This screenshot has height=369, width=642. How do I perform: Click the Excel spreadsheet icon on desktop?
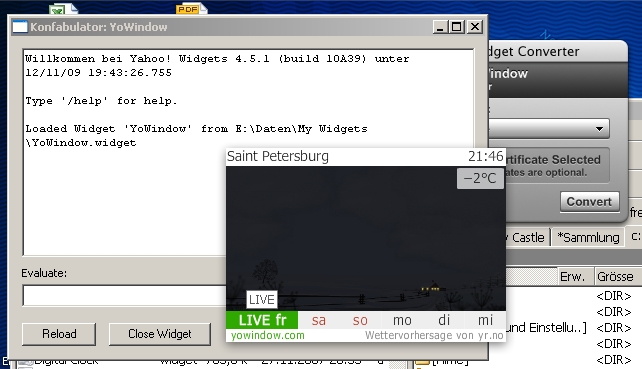click(62, 9)
